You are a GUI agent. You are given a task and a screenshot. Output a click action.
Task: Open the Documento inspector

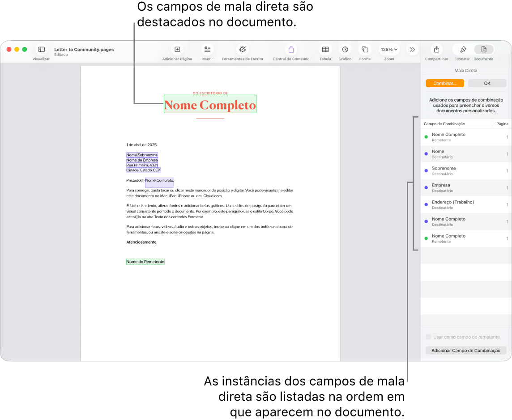[x=484, y=50]
